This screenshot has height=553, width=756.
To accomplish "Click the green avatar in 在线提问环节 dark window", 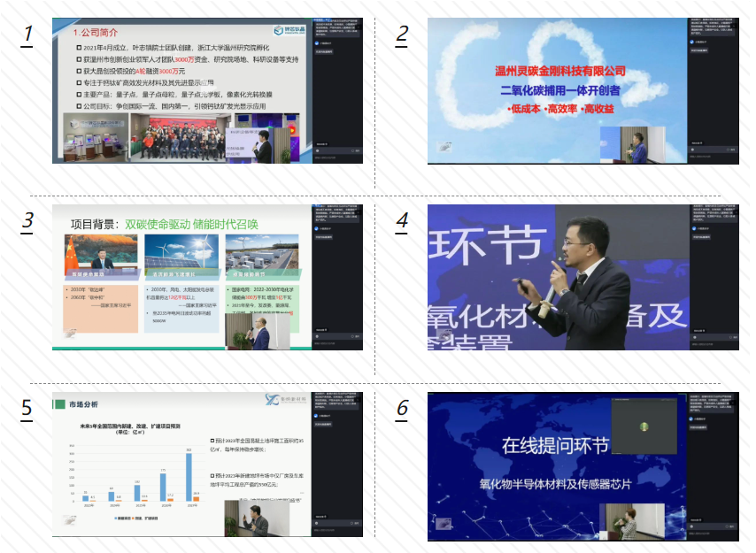I will click(x=644, y=426).
